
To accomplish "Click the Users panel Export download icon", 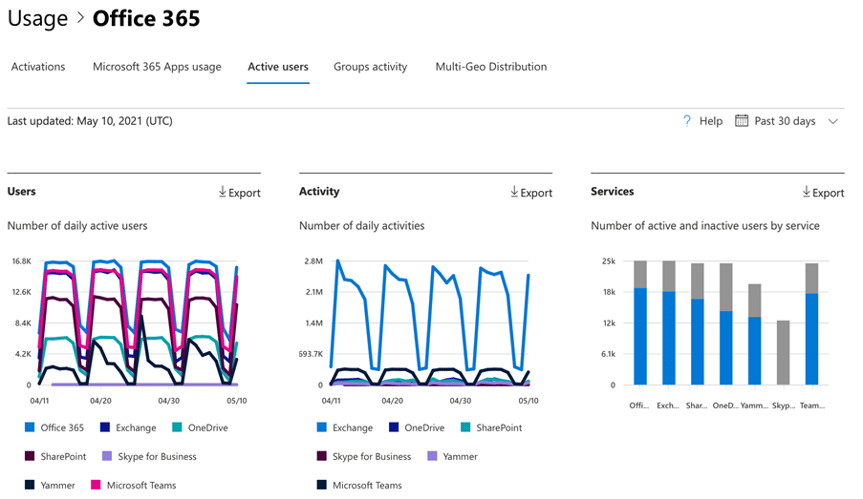I will point(222,191).
